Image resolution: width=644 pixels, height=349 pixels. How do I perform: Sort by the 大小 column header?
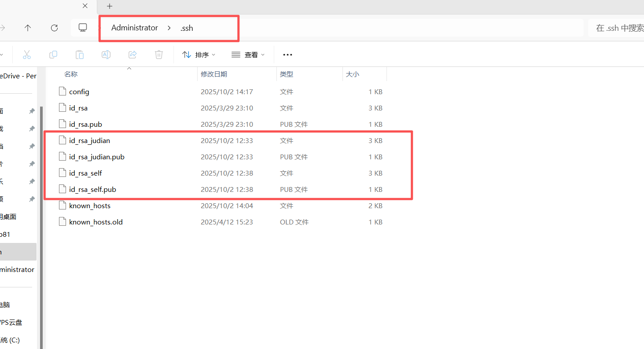click(353, 74)
